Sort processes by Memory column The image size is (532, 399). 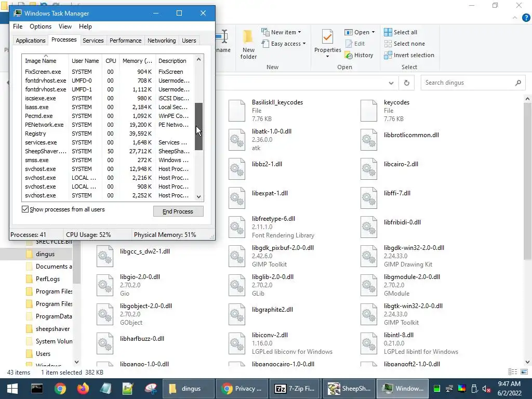(137, 61)
